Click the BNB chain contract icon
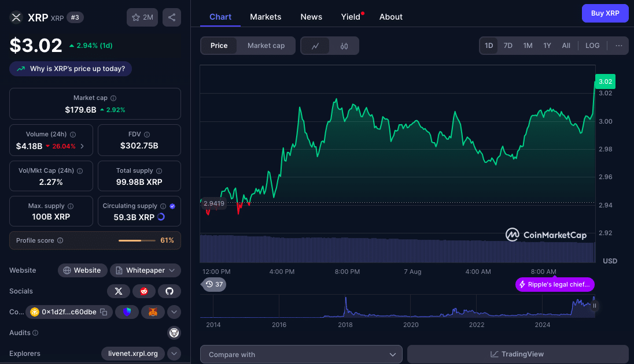 pyautogui.click(x=35, y=312)
